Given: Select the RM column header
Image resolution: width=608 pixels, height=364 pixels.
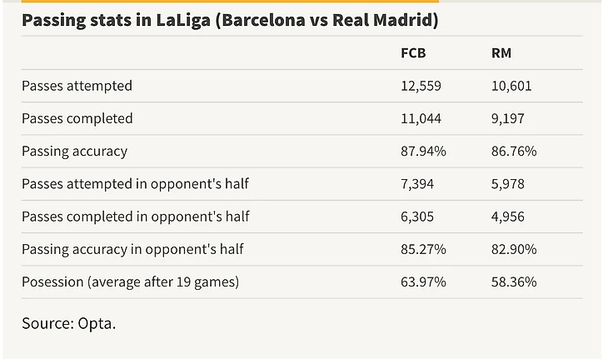Looking at the screenshot, I should click(x=501, y=53).
